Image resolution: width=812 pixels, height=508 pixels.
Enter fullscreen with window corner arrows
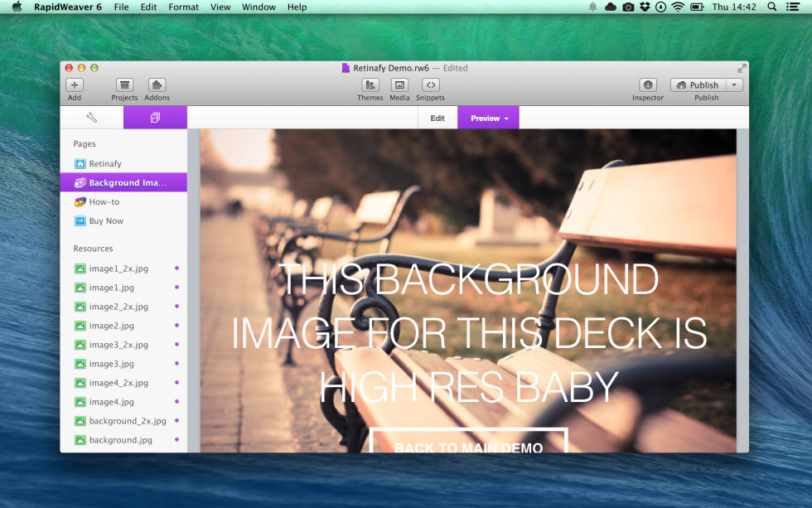pos(742,68)
